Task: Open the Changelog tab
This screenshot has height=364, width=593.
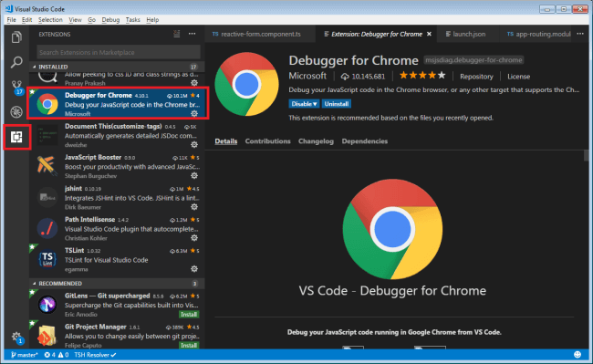Action: (x=316, y=141)
